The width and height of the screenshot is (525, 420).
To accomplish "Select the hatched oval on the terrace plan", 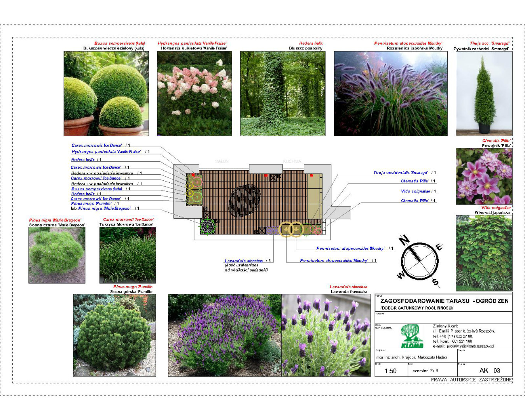I will pyautogui.click(x=245, y=200).
